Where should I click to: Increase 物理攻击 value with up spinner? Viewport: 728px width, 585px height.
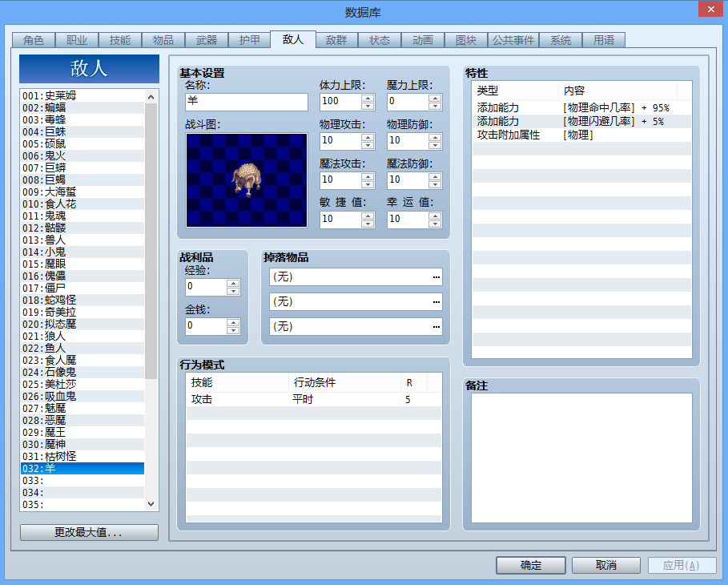click(x=368, y=137)
